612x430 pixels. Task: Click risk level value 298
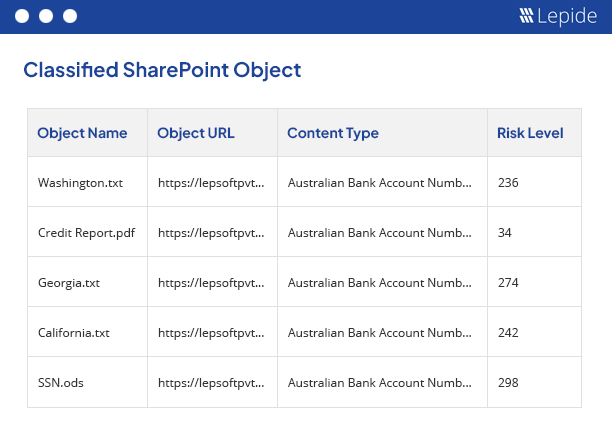click(508, 382)
